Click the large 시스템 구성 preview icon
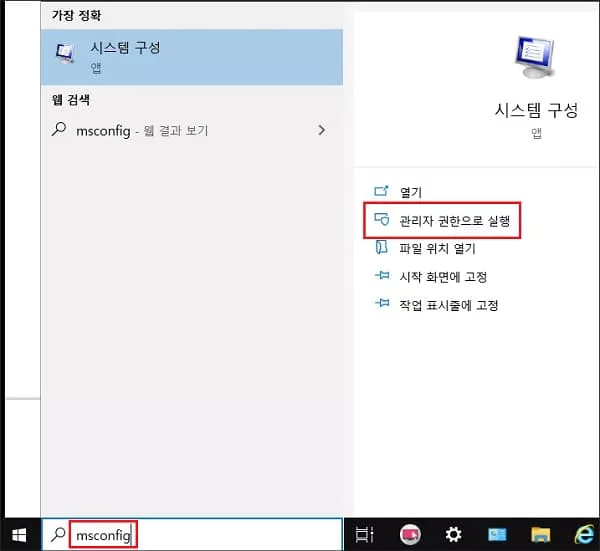This screenshot has height=551, width=600. pos(536,57)
